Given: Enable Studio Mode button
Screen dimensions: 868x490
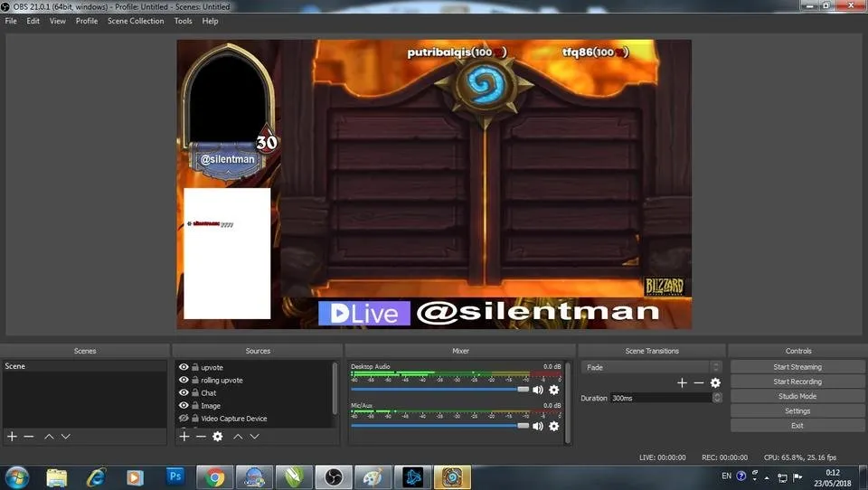Looking at the screenshot, I should (797, 396).
